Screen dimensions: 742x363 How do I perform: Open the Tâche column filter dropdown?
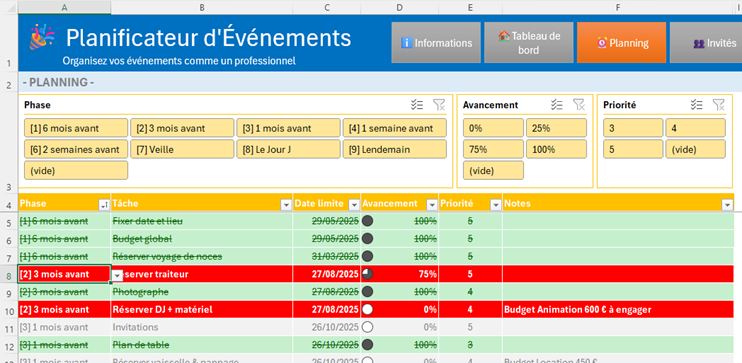point(286,204)
